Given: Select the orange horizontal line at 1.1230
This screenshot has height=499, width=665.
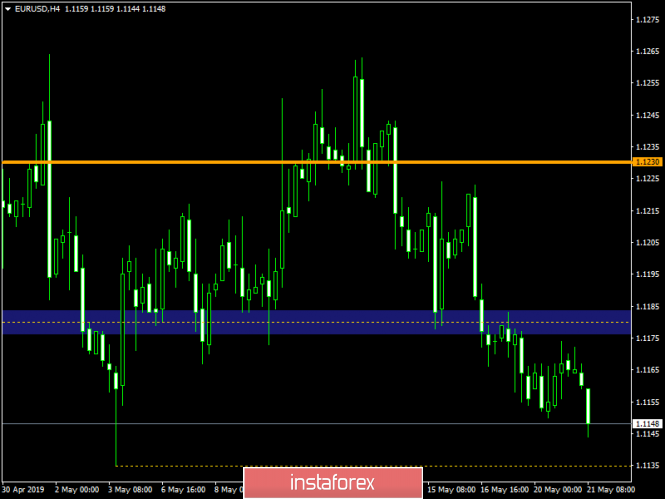Looking at the screenshot, I should (317, 162).
